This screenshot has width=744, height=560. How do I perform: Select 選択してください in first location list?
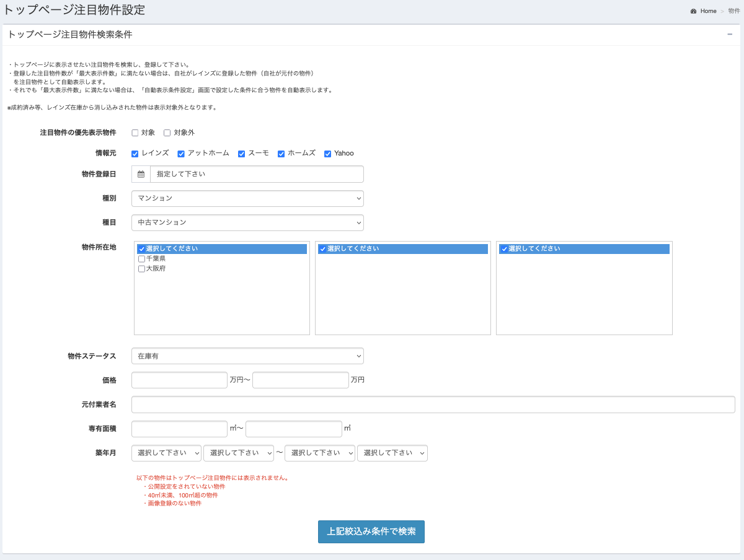pyautogui.click(x=222, y=249)
